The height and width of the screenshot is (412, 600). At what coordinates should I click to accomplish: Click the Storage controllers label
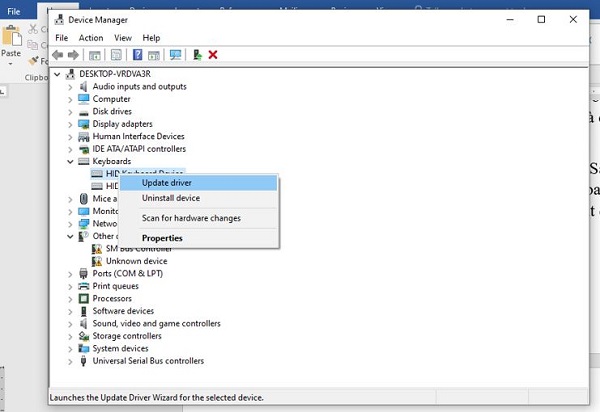point(127,336)
